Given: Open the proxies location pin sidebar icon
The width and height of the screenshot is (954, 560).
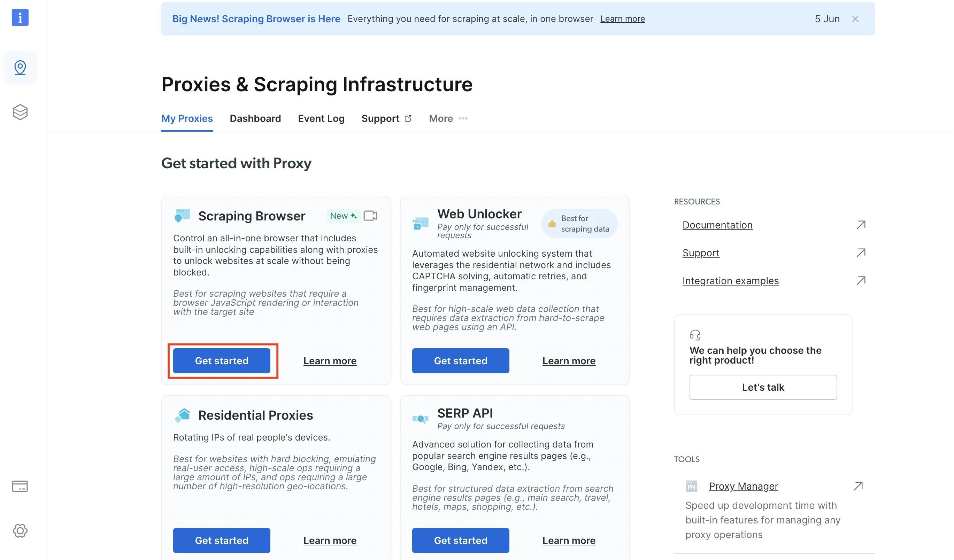Looking at the screenshot, I should pyautogui.click(x=20, y=68).
